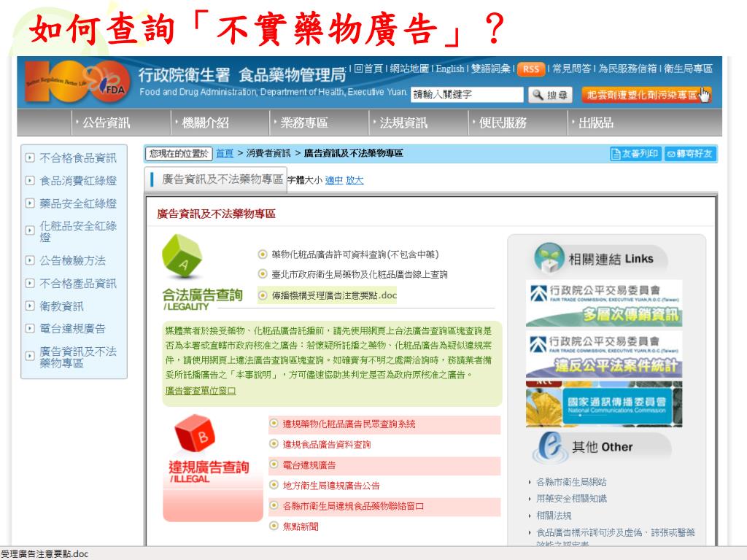Click the 相關連結 Links plant icon
This screenshot has width=747, height=560.
[x=550, y=258]
